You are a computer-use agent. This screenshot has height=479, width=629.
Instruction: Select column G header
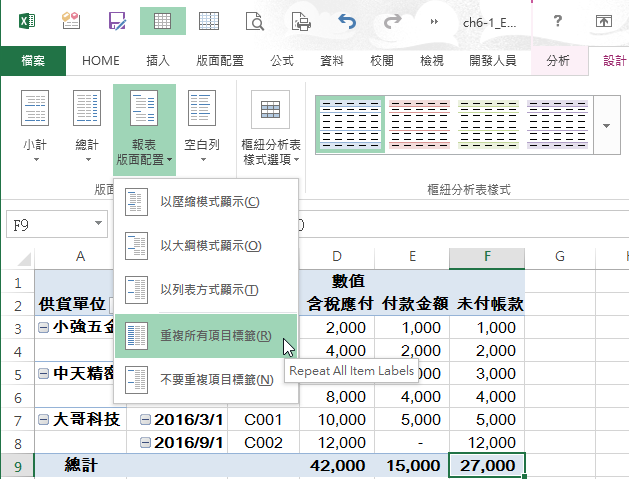pos(560,256)
